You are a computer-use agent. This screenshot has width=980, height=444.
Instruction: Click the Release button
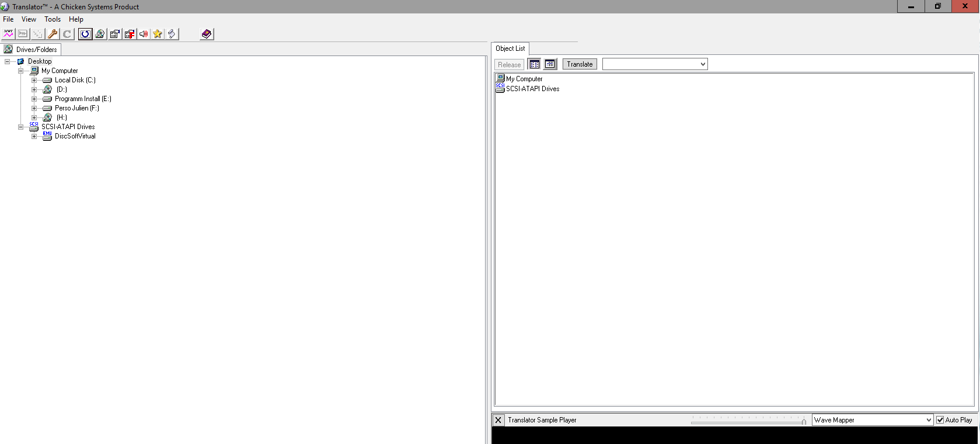(509, 65)
